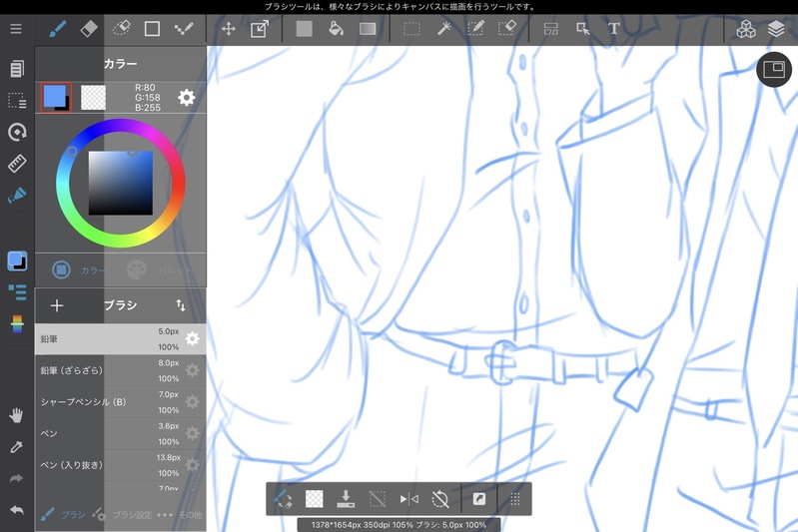Select the ペン brush
Viewport: 798px width, 532px height.
120,433
